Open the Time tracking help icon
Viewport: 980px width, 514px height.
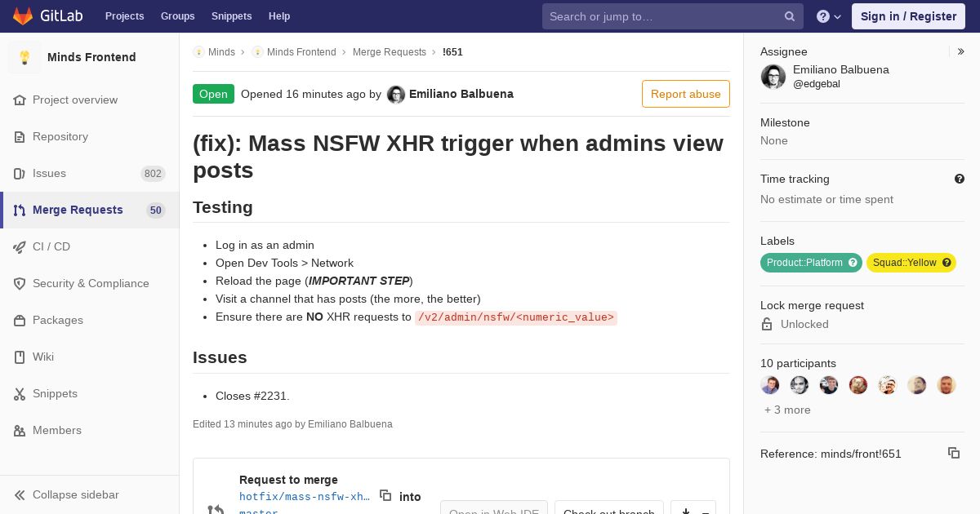pyautogui.click(x=960, y=179)
